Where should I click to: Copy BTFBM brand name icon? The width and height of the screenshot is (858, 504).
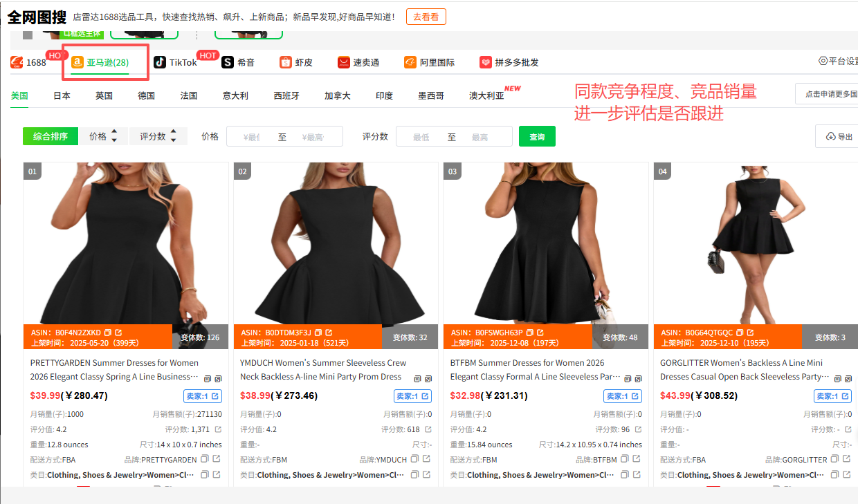coord(625,459)
